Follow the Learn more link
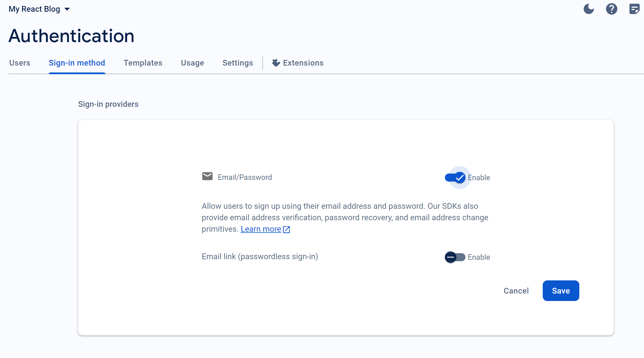The width and height of the screenshot is (644, 358). tap(261, 229)
